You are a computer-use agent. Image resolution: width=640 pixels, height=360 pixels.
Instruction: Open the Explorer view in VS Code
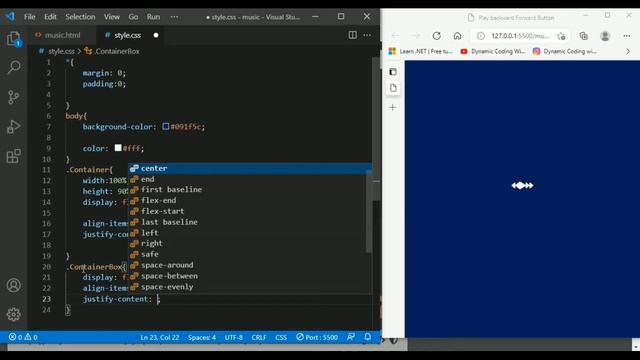tap(14, 39)
